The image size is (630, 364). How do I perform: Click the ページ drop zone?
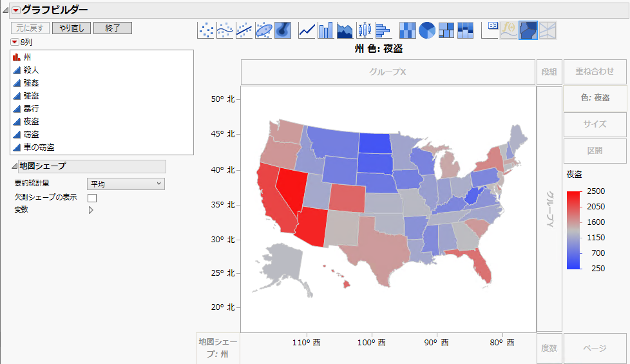click(x=595, y=349)
